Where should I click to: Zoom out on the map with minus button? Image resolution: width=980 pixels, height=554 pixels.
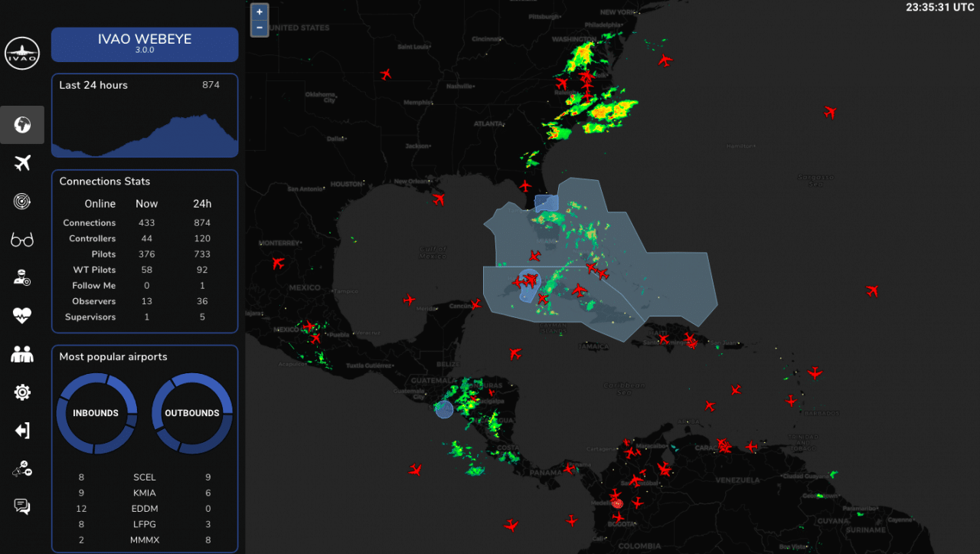click(260, 28)
